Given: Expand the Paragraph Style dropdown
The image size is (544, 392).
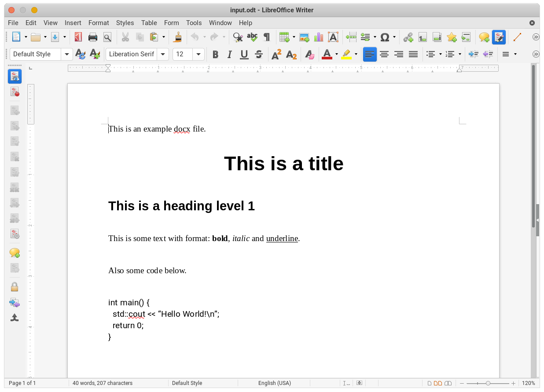Looking at the screenshot, I should pyautogui.click(x=67, y=54).
